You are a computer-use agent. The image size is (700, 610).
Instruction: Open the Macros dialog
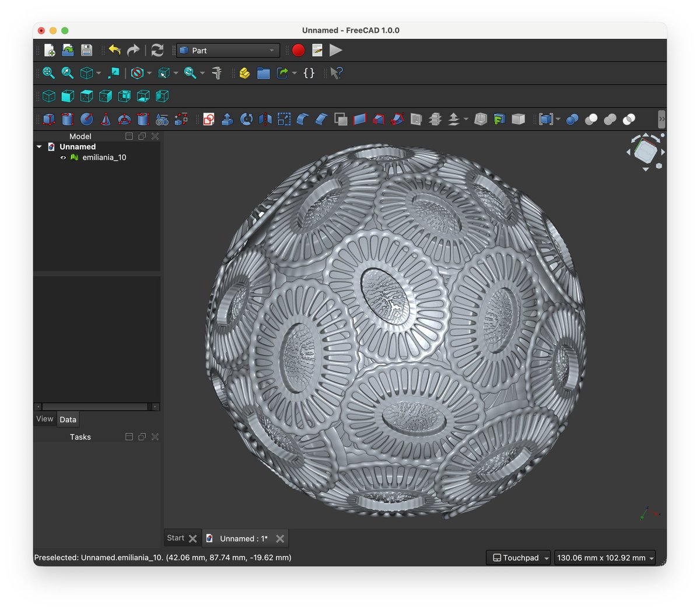[x=317, y=51]
